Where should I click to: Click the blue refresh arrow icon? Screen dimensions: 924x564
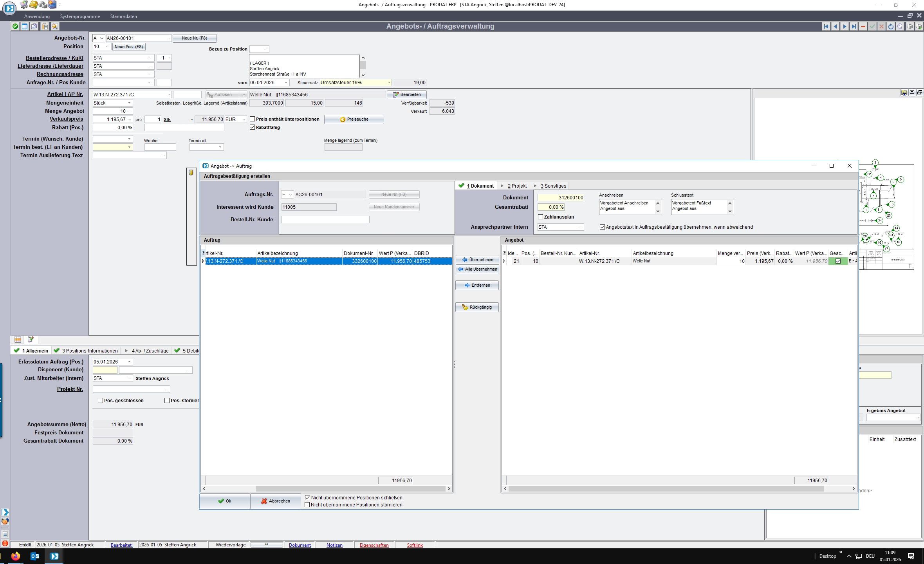click(x=891, y=26)
